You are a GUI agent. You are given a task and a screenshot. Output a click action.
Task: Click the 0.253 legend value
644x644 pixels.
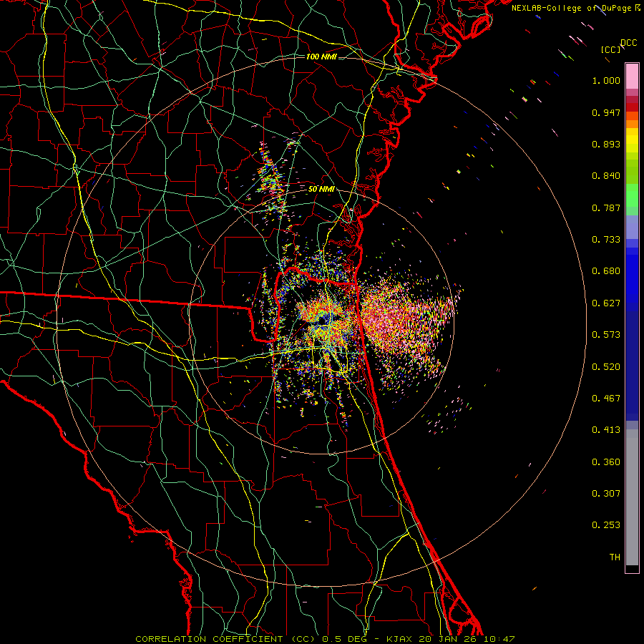coord(606,525)
